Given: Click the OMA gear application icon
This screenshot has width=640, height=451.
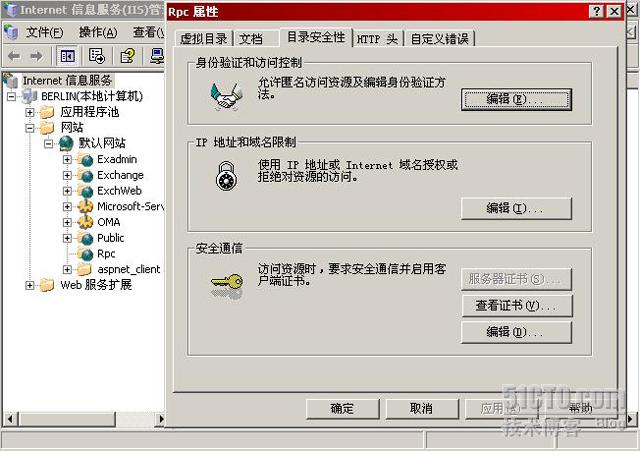Looking at the screenshot, I should 86,222.
